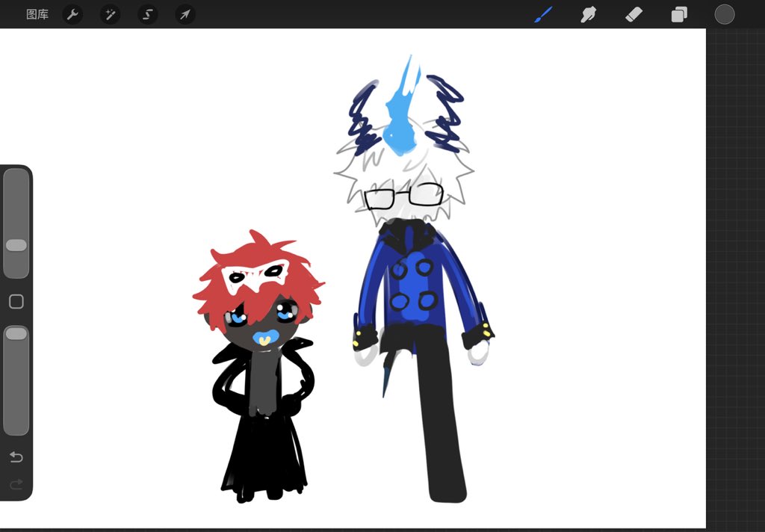The height and width of the screenshot is (532, 765).
Task: Adjust the brush size slider
Action: (x=16, y=223)
